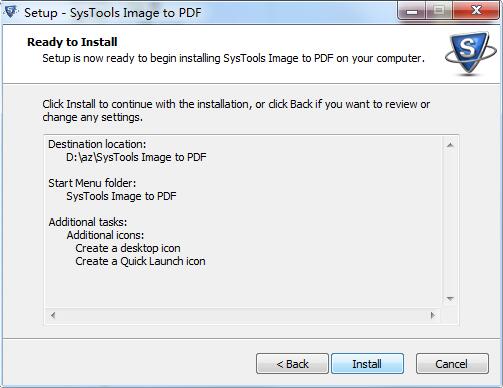This screenshot has height=388, width=503.
Task: Click the SysTools shield logo
Action: [x=471, y=52]
